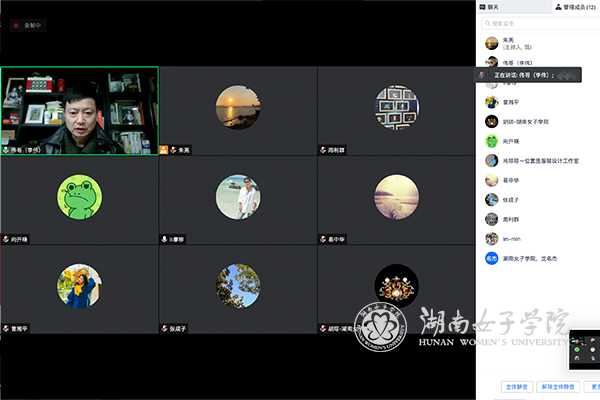600x400 pixels.
Task: Toggle the muted mic on 张成子 tile
Action: [x=164, y=328]
